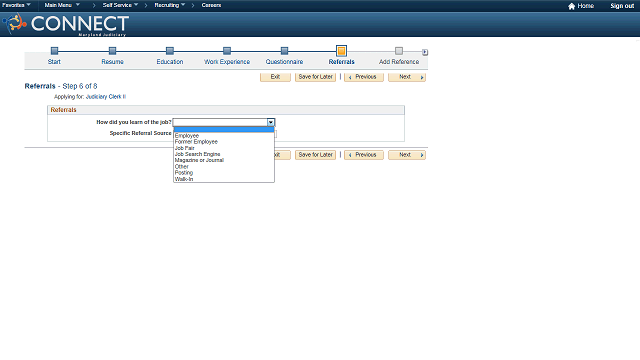Click the 'Step 6 of 8' heading text
This screenshot has width=640, height=360.
pyautogui.click(x=80, y=86)
